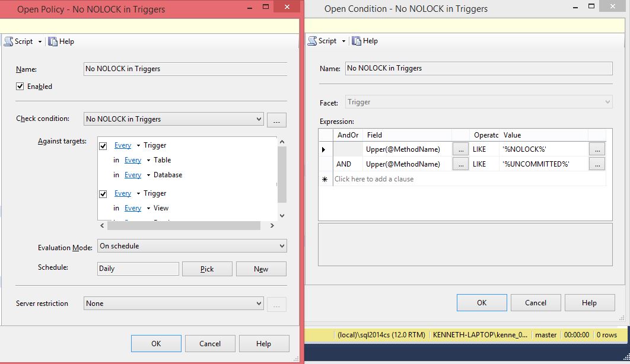
Task: Open ellipsis for first Upper(@MethodName) field
Action: click(x=460, y=149)
